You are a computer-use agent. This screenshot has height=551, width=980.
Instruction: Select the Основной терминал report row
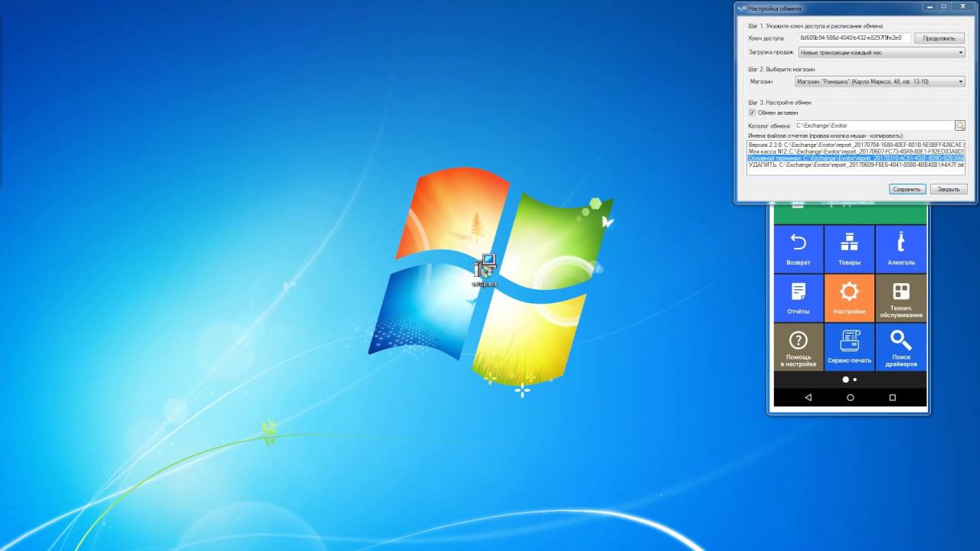(x=856, y=158)
